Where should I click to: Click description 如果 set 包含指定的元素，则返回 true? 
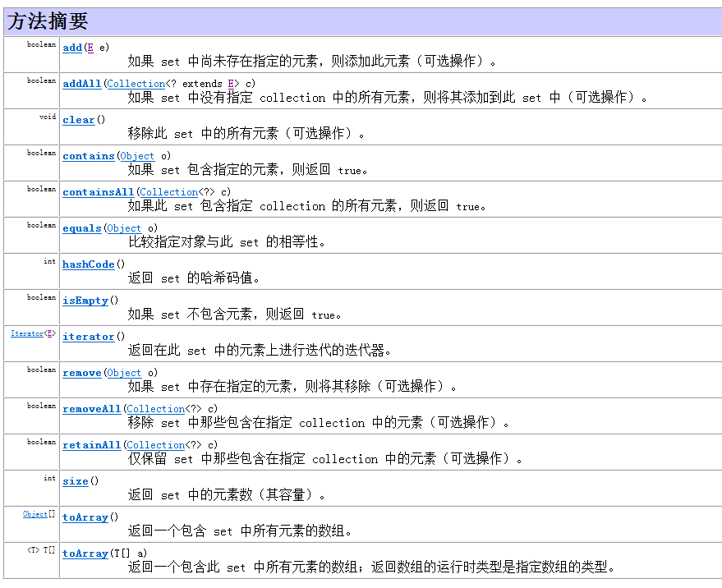click(247, 170)
